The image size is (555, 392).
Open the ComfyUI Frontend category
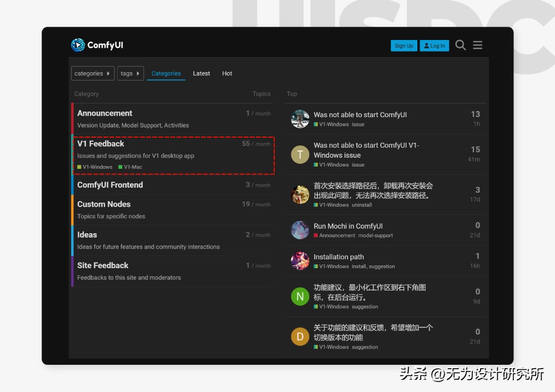point(110,185)
